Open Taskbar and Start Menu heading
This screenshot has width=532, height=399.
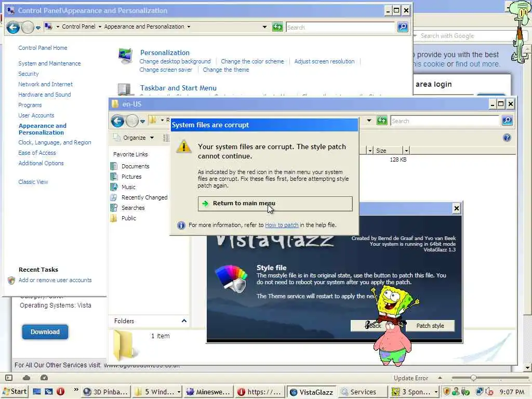178,88
